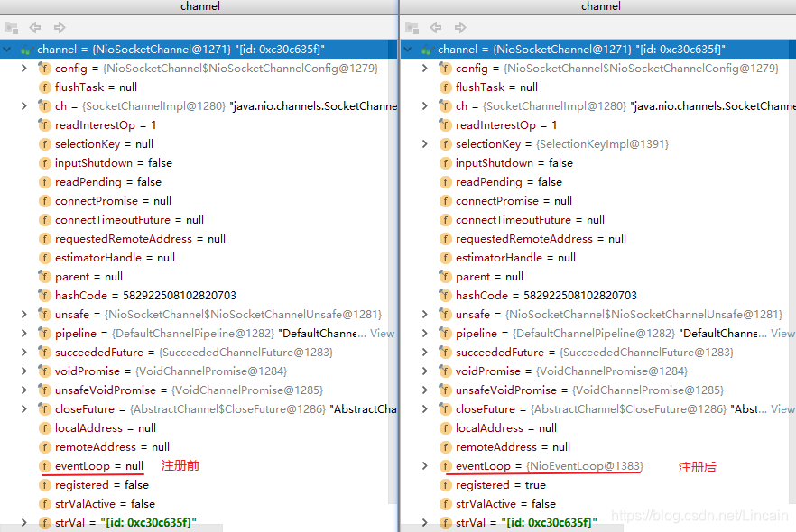Click the back arrow in right panel toolbar
This screenshot has width=796, height=532.
pos(436,27)
